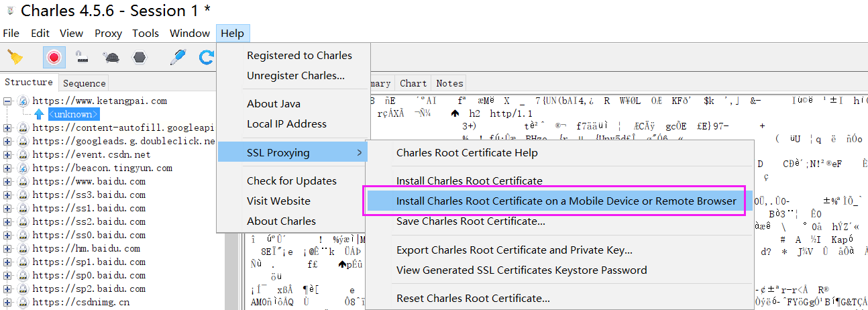The height and width of the screenshot is (310, 868).
Task: Select the <unknown> request entry
Action: click(74, 114)
